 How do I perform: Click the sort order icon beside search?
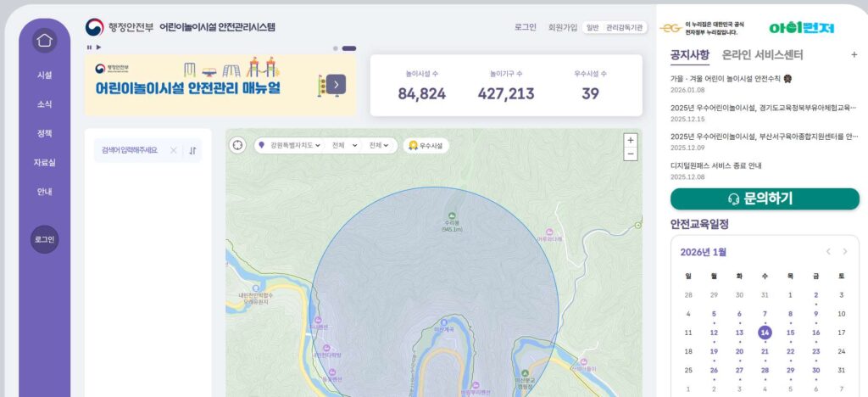(192, 150)
